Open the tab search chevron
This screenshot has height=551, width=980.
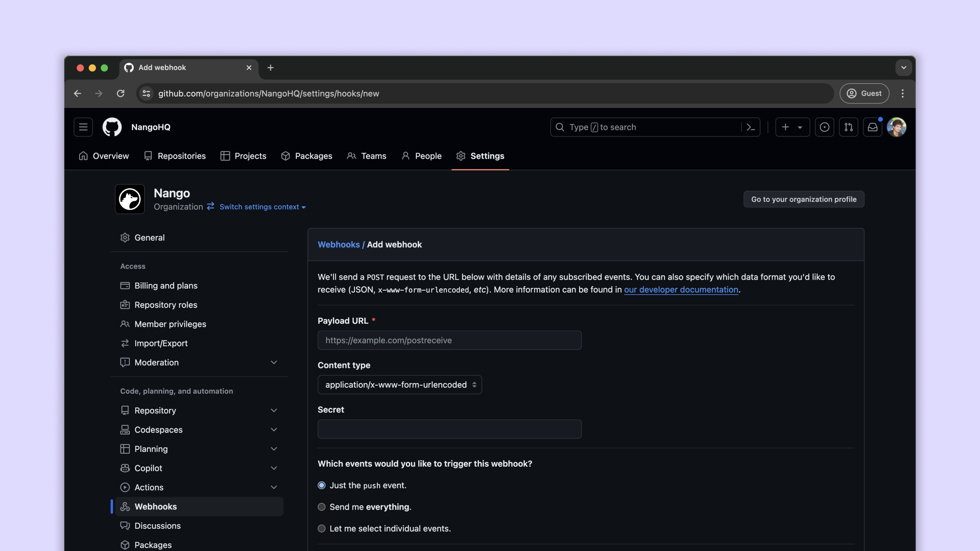point(903,68)
